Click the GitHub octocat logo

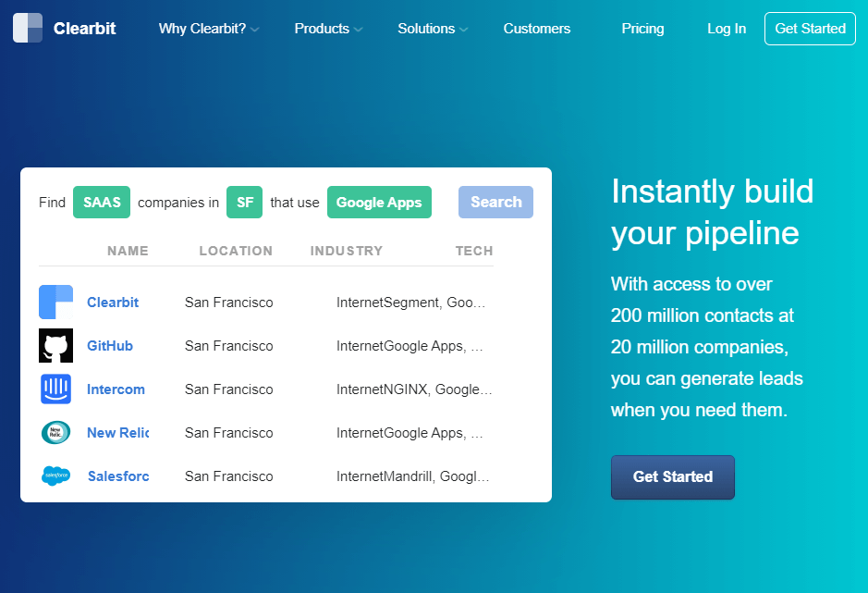pos(55,346)
